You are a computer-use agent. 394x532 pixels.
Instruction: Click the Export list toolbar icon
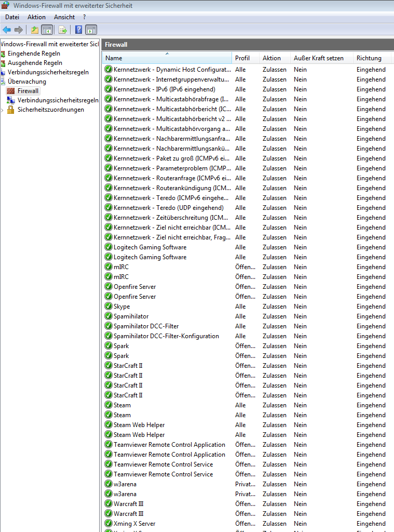click(63, 30)
